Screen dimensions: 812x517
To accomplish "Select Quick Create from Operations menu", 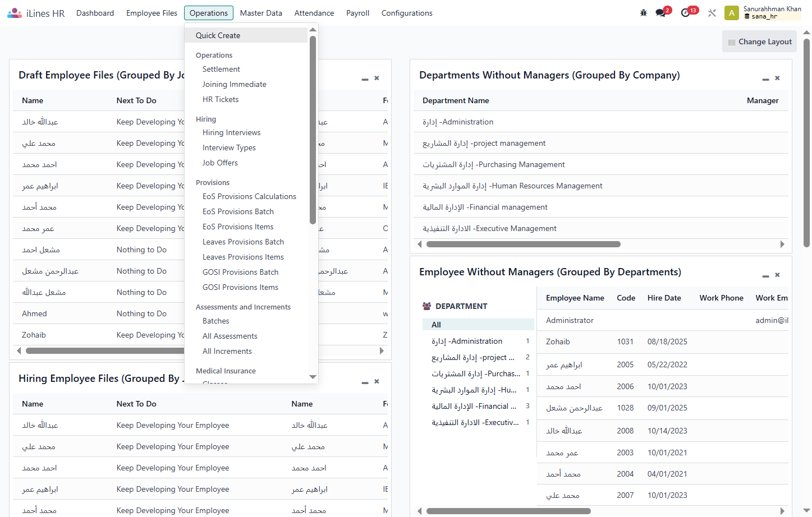I will [246, 35].
